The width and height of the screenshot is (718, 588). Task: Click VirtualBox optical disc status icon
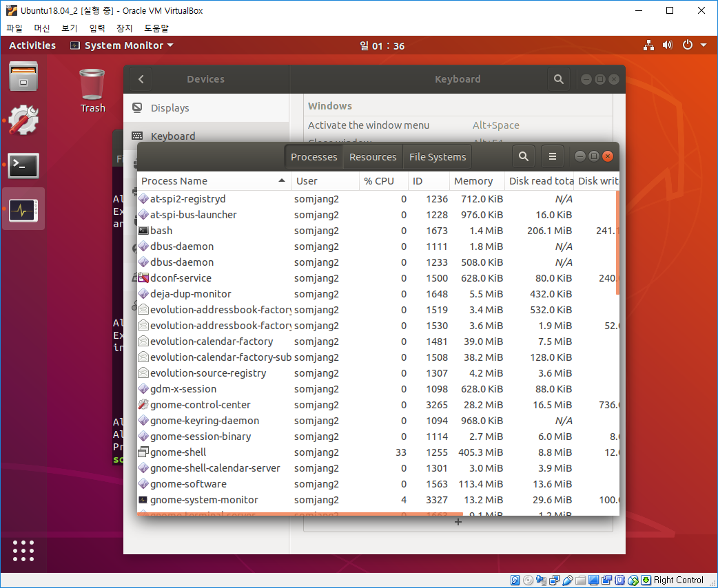tap(528, 580)
